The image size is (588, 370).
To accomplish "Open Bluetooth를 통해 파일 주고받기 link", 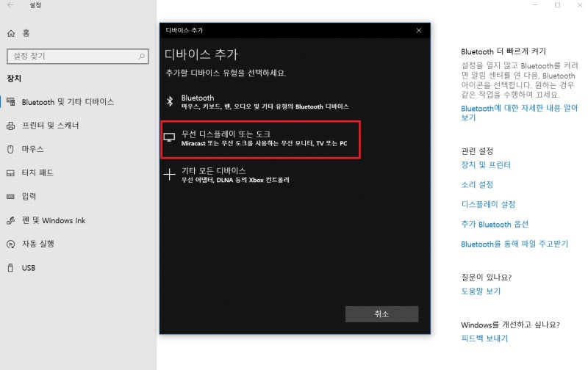I will pos(514,244).
